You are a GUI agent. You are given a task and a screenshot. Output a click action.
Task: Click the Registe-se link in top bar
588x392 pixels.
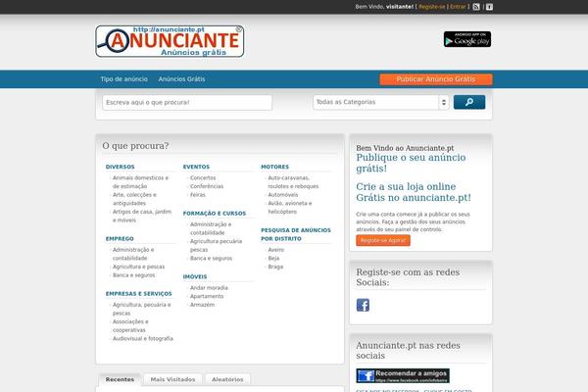click(432, 7)
